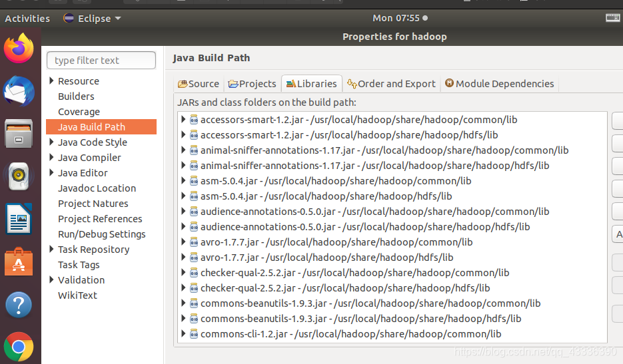
Task: Open the Order and Export tab
Action: [391, 84]
